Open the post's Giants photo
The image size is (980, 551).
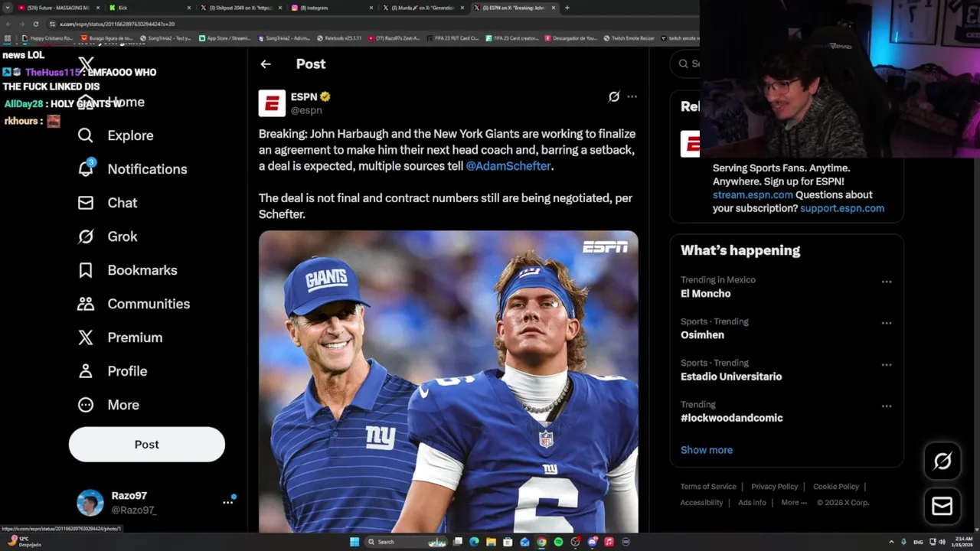point(448,382)
